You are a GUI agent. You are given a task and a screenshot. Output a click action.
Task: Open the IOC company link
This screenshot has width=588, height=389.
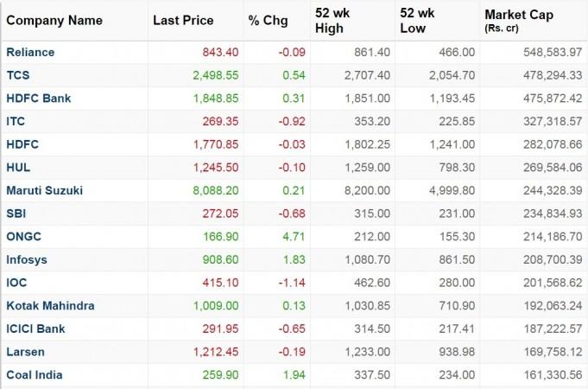[16, 283]
